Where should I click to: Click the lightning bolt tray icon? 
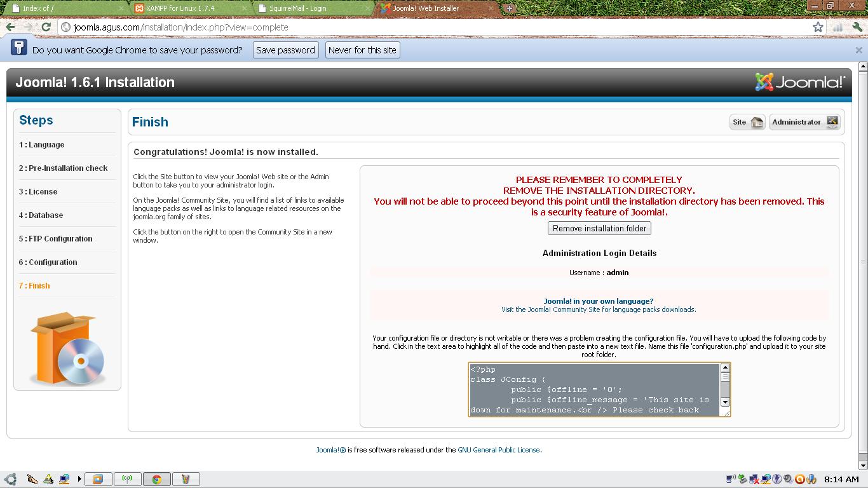pos(776,479)
